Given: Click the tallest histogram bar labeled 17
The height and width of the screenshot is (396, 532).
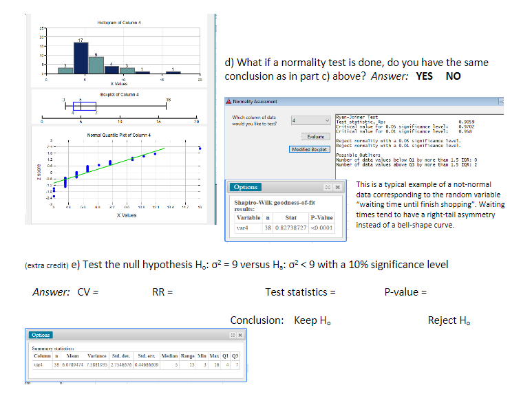Looking at the screenshot, I should tap(81, 58).
